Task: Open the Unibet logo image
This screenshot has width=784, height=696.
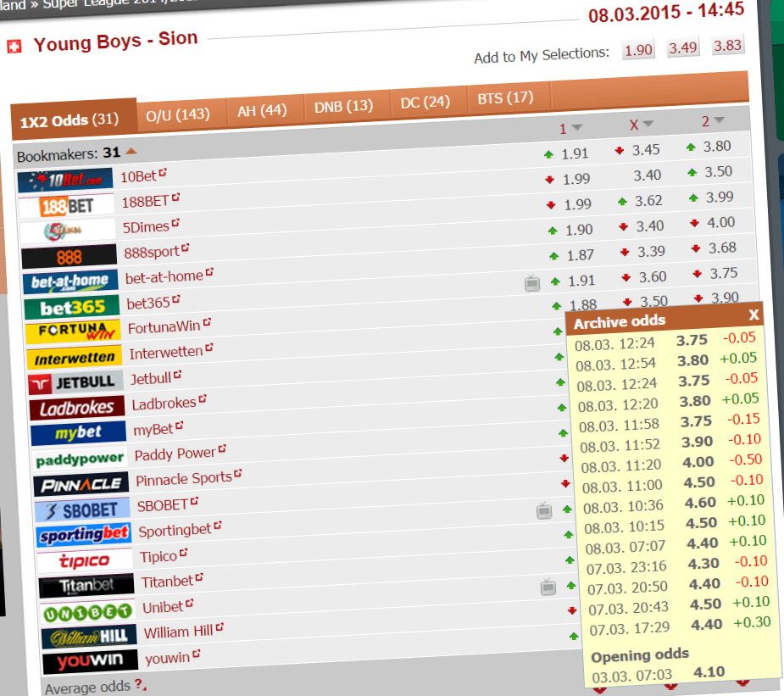Action: 88,611
